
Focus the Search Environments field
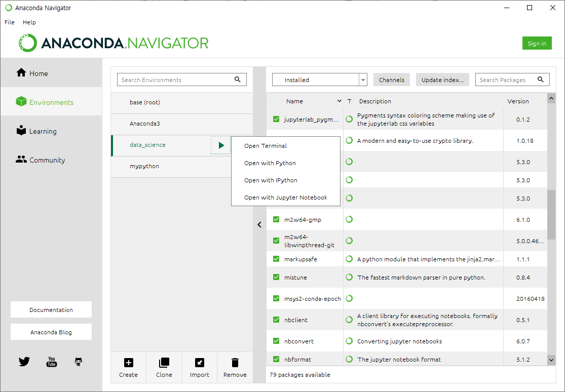pos(181,80)
